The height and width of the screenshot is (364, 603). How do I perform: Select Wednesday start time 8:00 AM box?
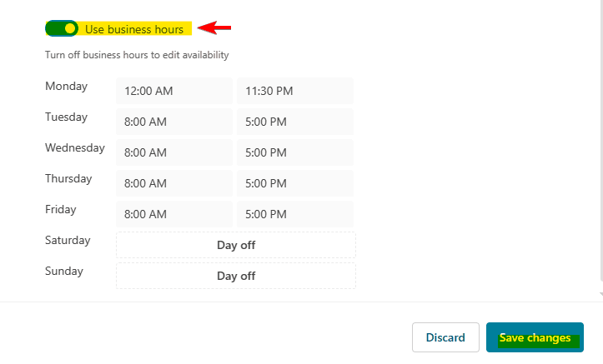174,152
